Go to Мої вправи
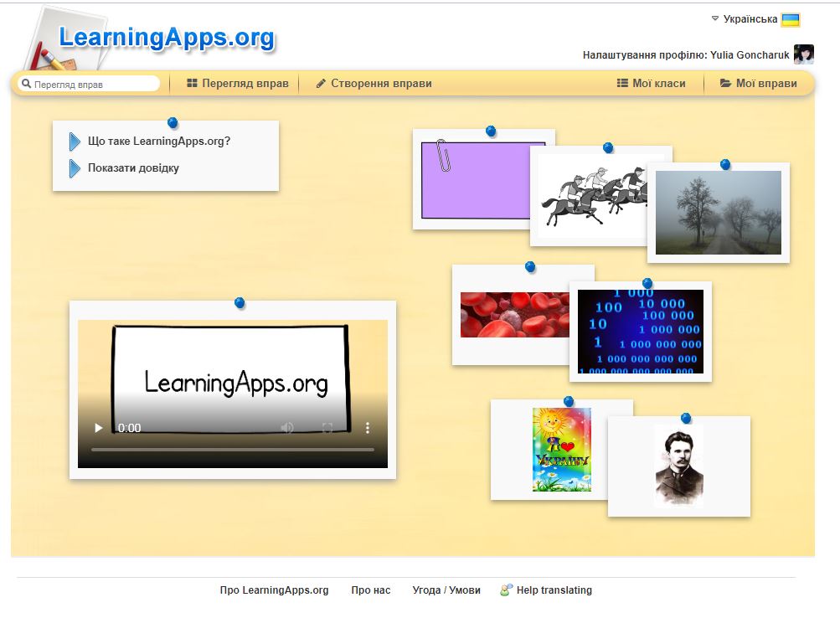The width and height of the screenshot is (840, 618). tap(759, 84)
